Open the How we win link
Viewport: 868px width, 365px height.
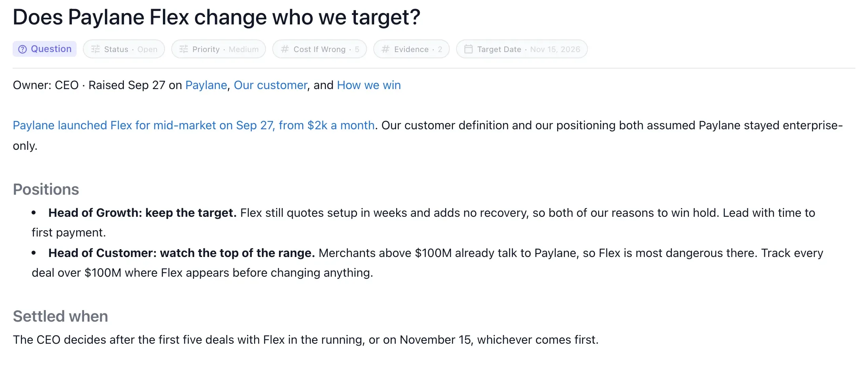tap(369, 85)
